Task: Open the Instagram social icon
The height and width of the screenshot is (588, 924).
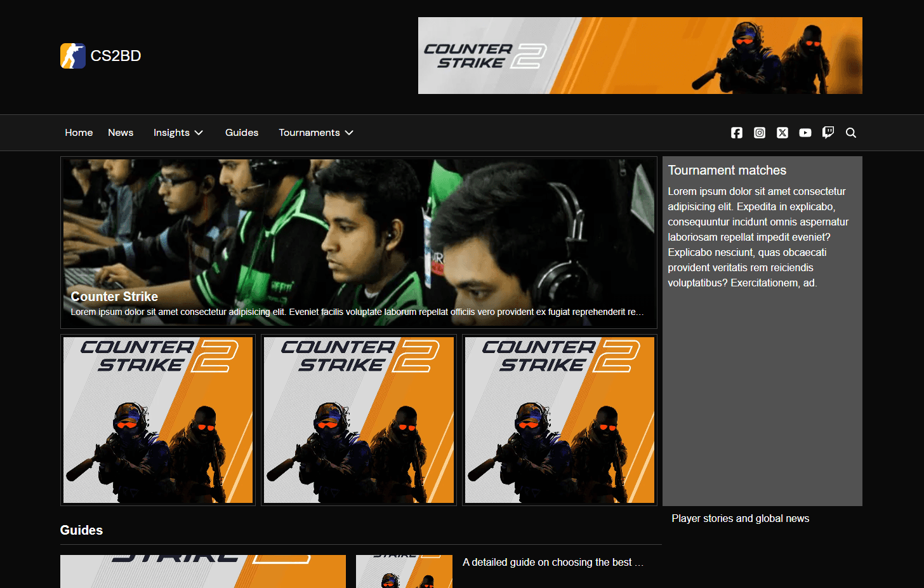Action: [x=760, y=133]
